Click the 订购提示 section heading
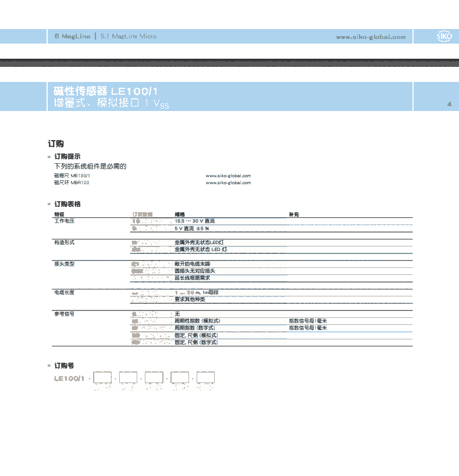The image size is (459, 476). [67, 157]
